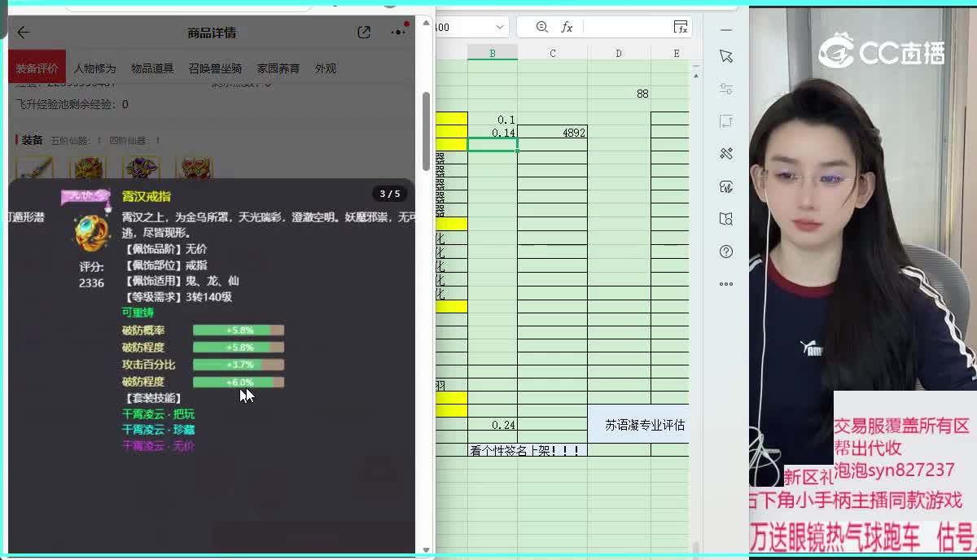Click the screenshot region icon in sidebar
This screenshot has height=560, width=977.
pos(725,121)
